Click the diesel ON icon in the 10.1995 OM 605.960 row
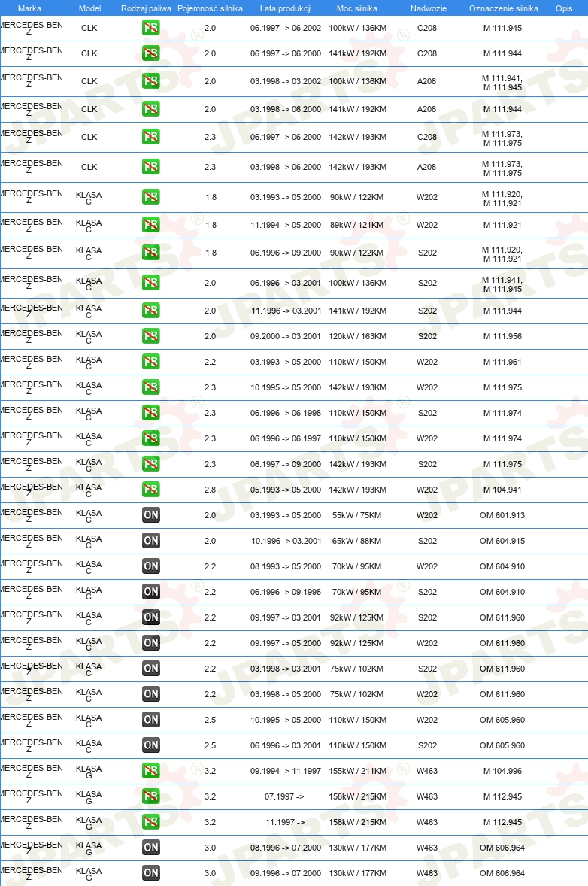The image size is (588, 886). point(151,719)
